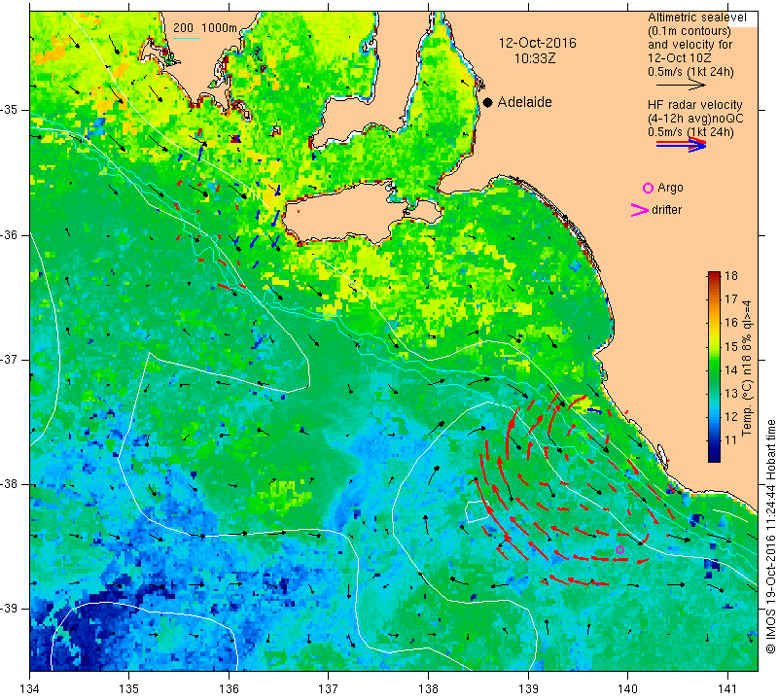Click longitude axis label 140

[627, 689]
